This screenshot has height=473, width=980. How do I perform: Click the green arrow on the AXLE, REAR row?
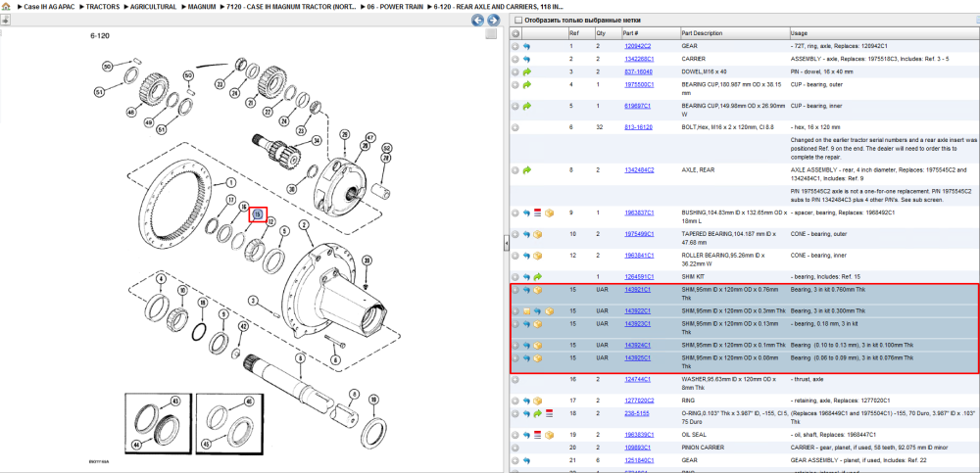[x=526, y=169]
